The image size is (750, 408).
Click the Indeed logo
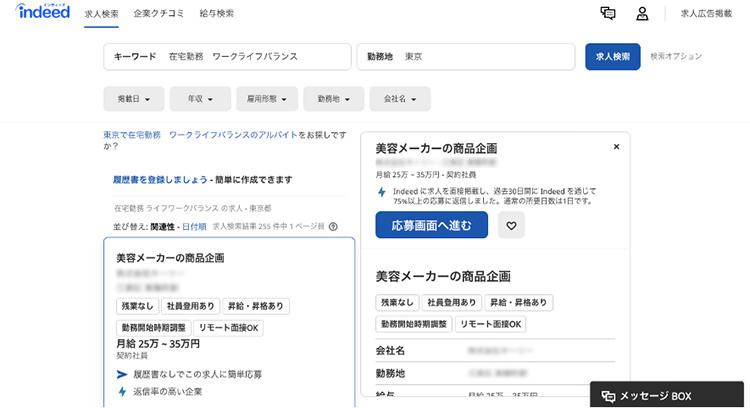coord(43,11)
